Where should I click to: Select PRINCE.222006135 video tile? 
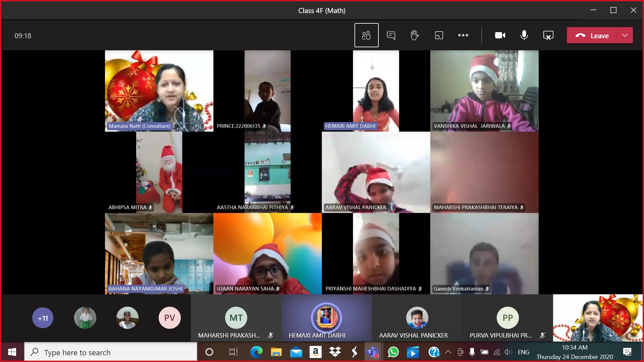(x=267, y=91)
